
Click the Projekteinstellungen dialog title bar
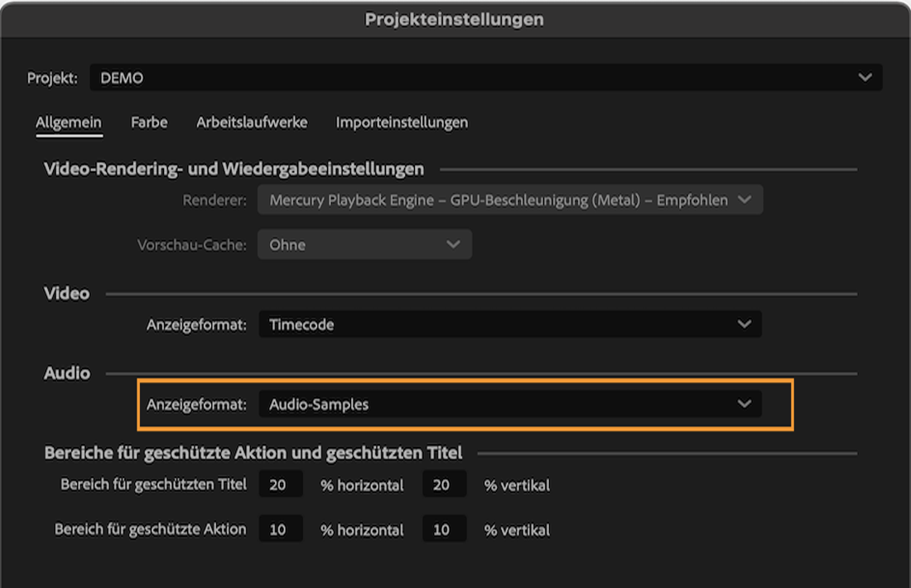click(455, 18)
